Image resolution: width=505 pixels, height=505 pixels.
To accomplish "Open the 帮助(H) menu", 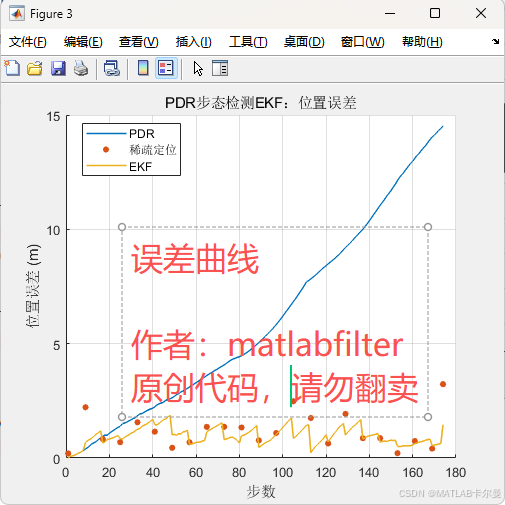I will (422, 42).
